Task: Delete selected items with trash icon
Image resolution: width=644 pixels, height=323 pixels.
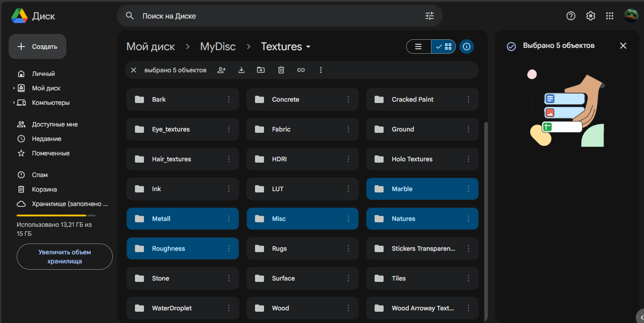Action: click(x=281, y=70)
